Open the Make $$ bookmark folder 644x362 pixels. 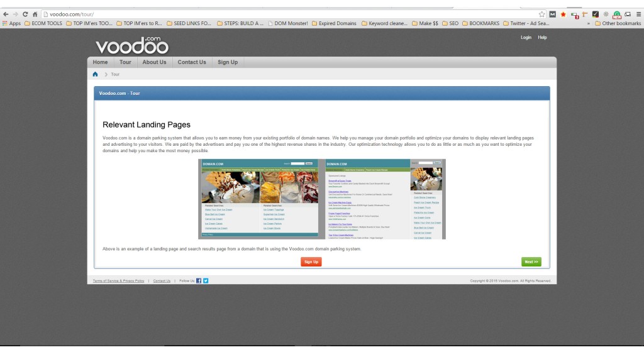coord(425,23)
